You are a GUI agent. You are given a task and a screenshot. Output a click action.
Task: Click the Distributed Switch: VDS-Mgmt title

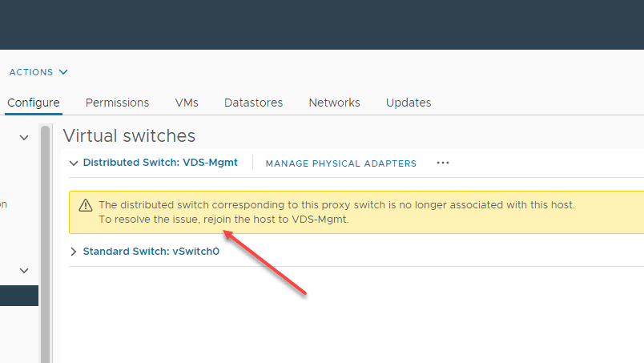160,163
